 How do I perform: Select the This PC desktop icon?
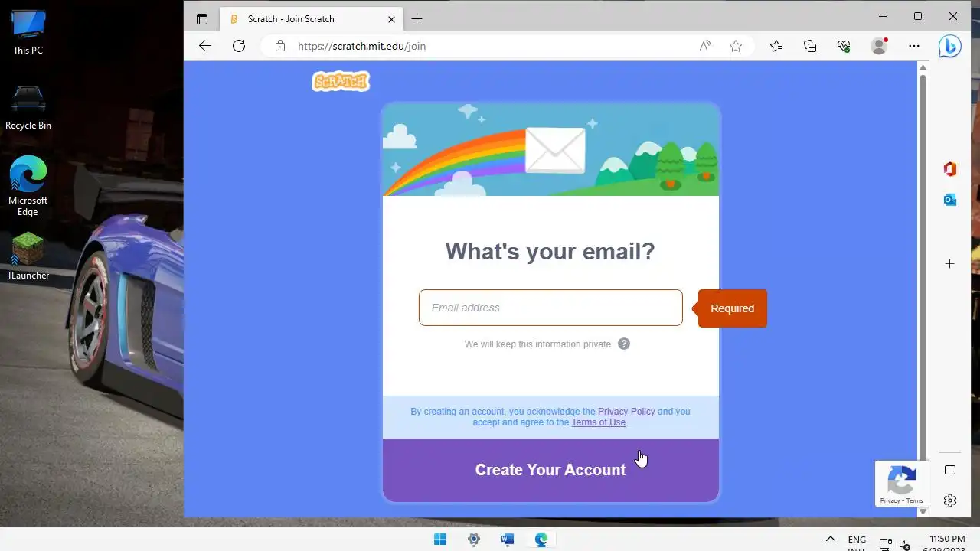coord(28,32)
